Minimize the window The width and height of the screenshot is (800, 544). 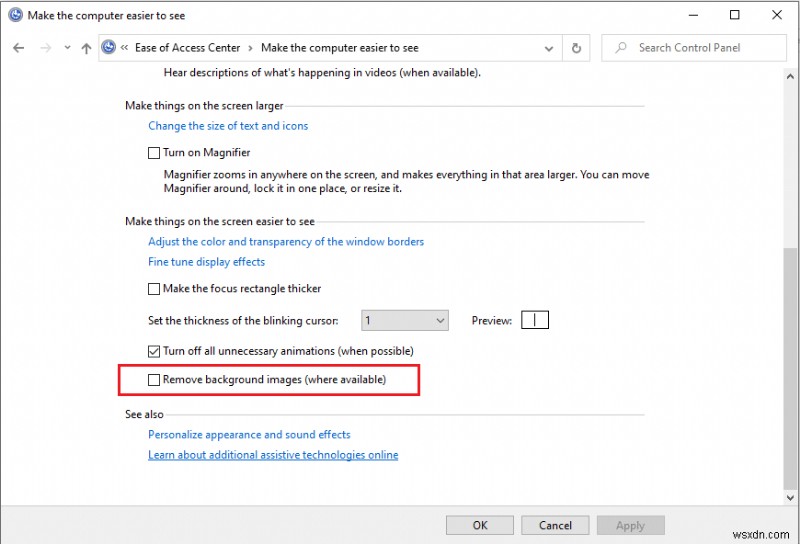[693, 15]
